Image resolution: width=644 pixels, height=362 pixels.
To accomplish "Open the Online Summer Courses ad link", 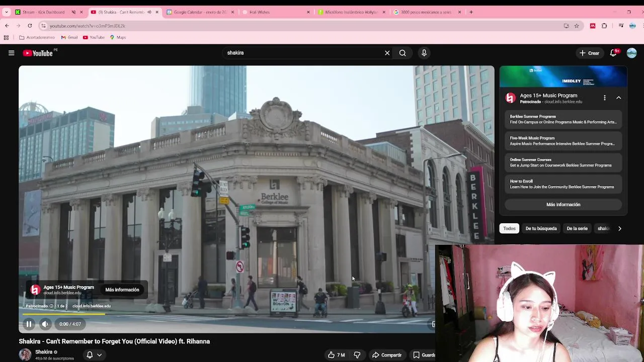I will pyautogui.click(x=563, y=162).
